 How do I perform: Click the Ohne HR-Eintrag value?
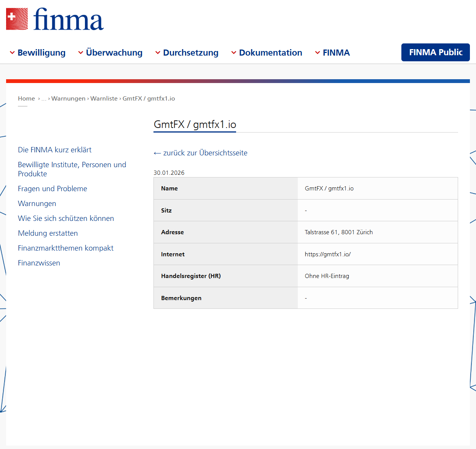[x=327, y=276]
